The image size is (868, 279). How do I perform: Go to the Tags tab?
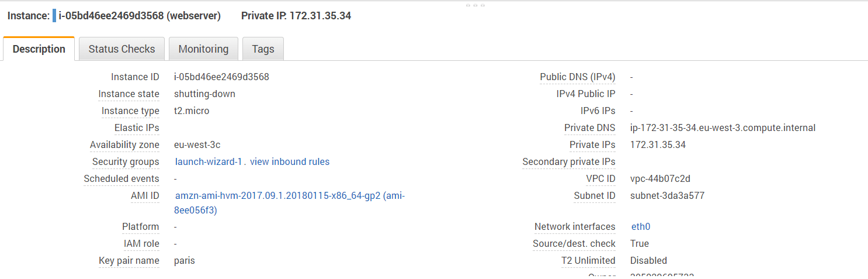tap(263, 49)
